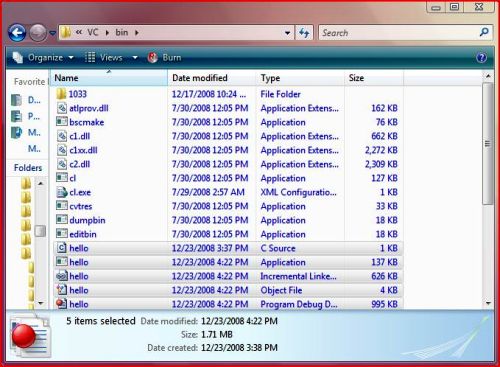This screenshot has width=500, height=367.
Task: Click the XML Configuratio... type cell
Action: [298, 192]
